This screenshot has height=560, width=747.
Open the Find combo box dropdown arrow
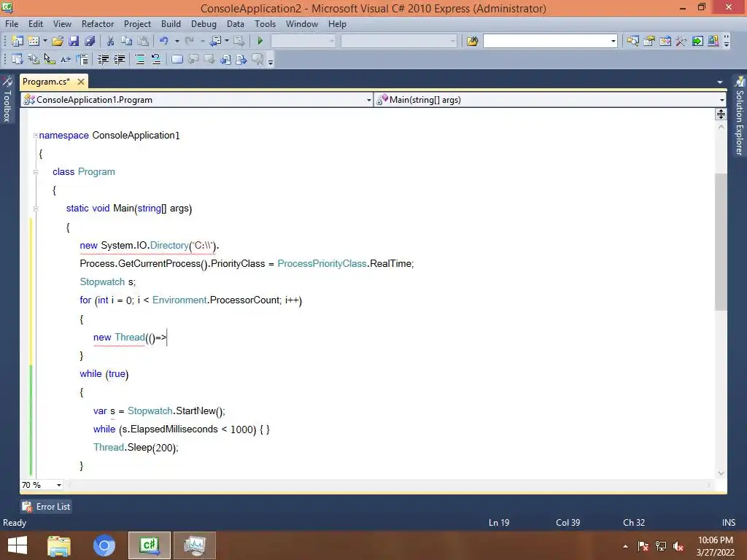click(613, 41)
